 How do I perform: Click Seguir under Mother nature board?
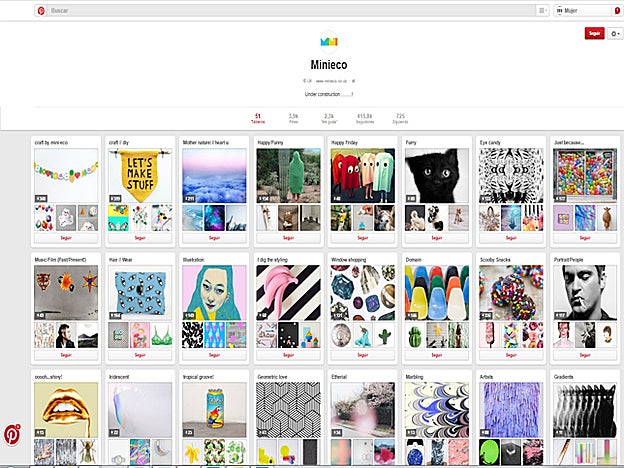pos(214,238)
